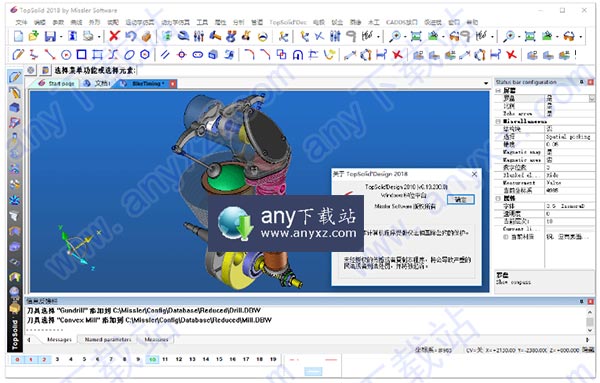Click the message panel vertical scrollbar
This screenshot has height=383, width=600.
pyautogui.click(x=590, y=321)
